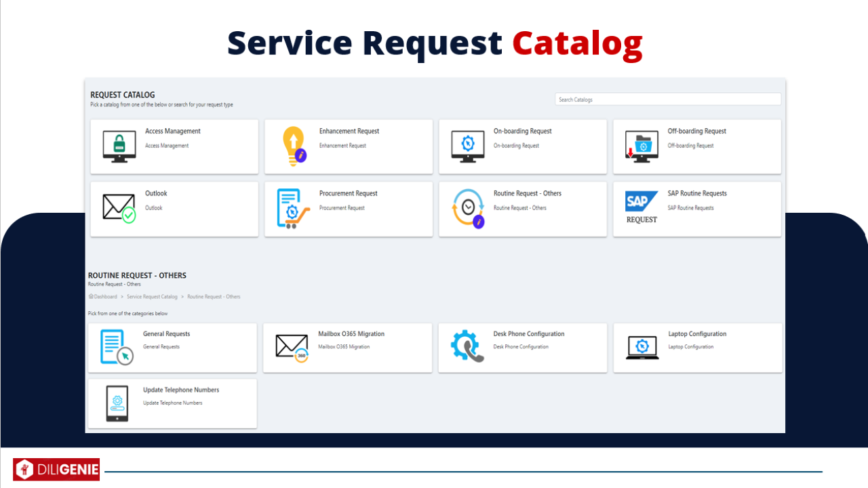The image size is (868, 488).
Task: Open the Desk Phone Configuration gear icon
Action: (x=467, y=347)
